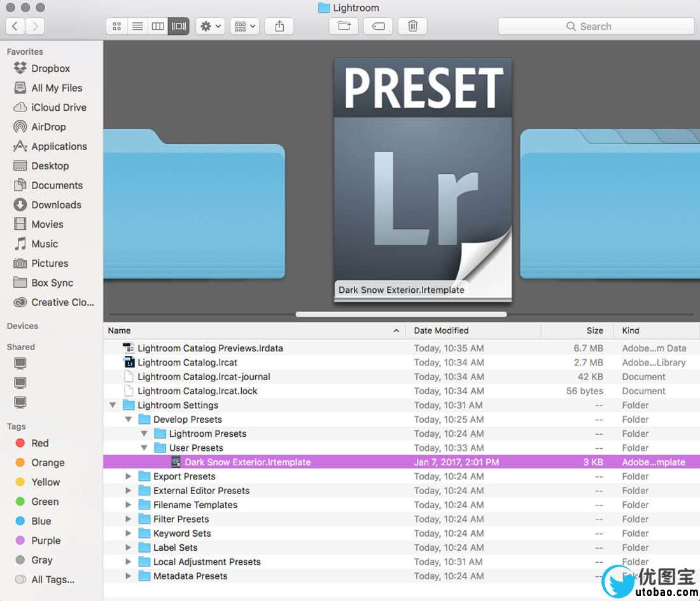Select the first Shared computer icon
Image resolution: width=700 pixels, height=601 pixels.
click(20, 363)
